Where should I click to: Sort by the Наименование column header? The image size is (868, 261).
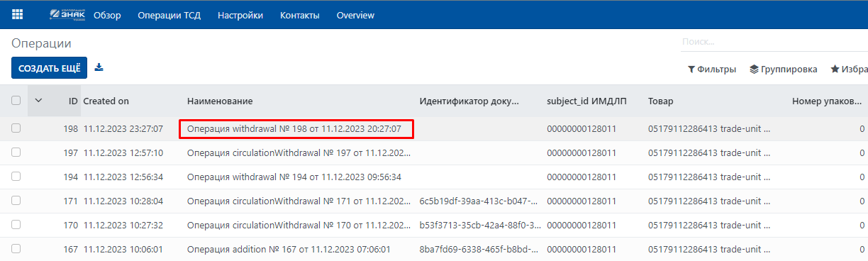[x=220, y=101]
